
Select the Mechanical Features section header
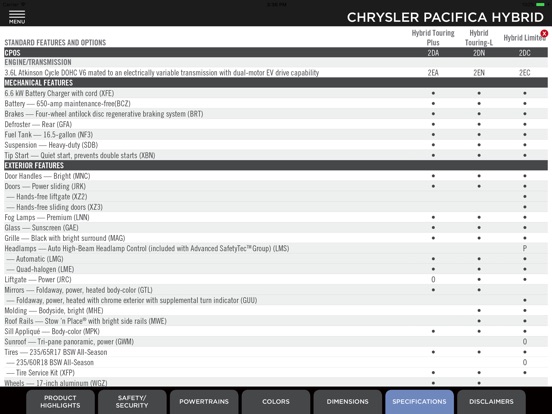[x=276, y=83]
